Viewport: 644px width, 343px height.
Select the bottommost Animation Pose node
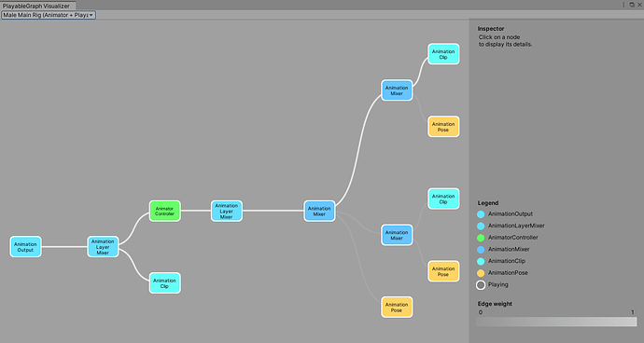tap(397, 307)
